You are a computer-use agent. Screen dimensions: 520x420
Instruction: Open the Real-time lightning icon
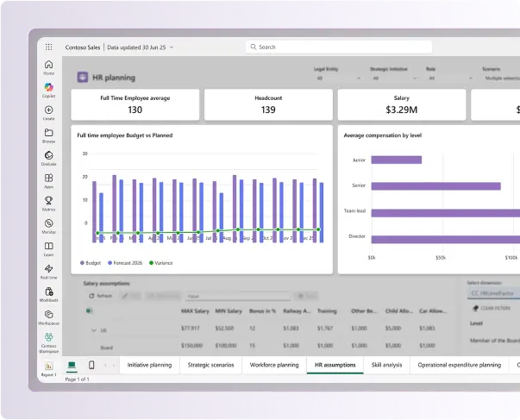[x=48, y=270]
